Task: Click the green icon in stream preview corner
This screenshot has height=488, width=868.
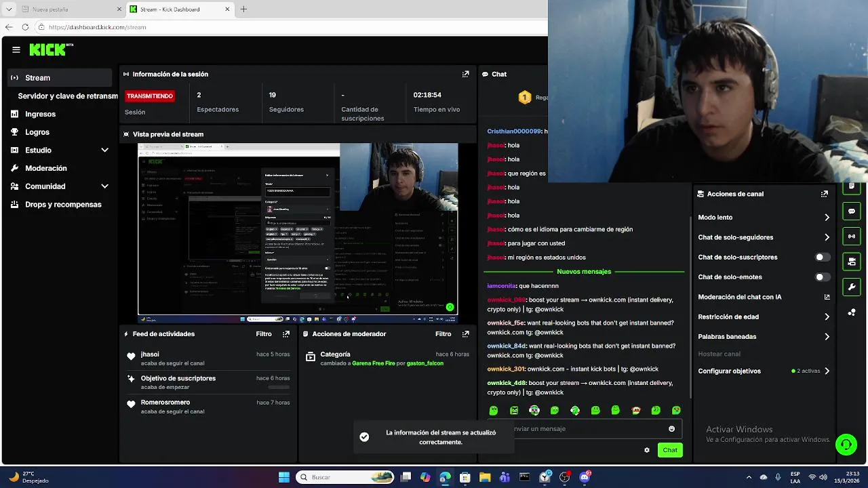Action: pos(450,307)
